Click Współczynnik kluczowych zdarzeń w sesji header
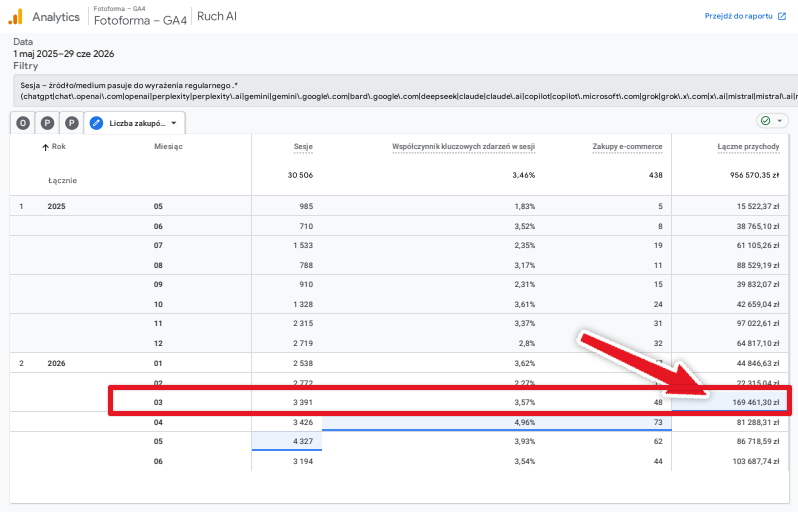Image resolution: width=798 pixels, height=512 pixels. click(463, 147)
